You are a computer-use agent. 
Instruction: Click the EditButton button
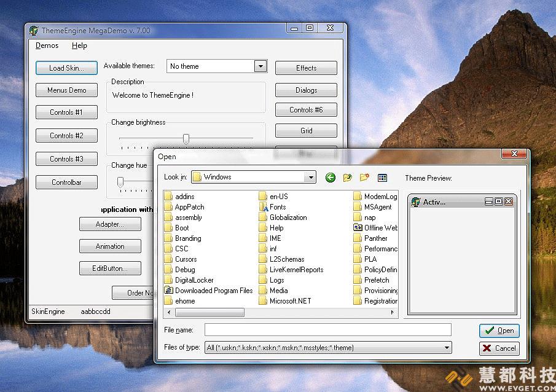coord(110,268)
